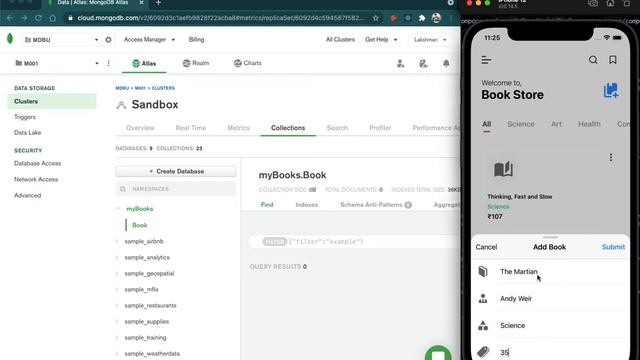Click the simulator home button icon
Viewport: 640px width, 360px height.
pyautogui.click(x=610, y=3)
